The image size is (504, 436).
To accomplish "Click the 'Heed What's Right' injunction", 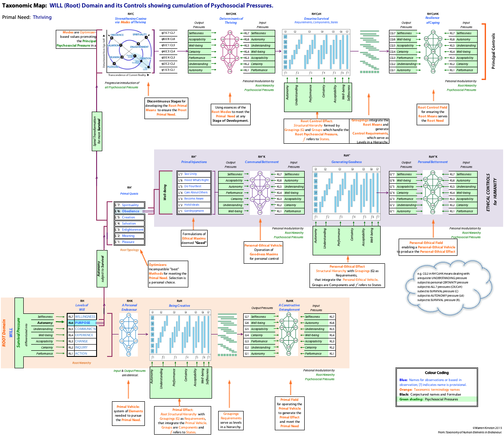I will pos(194,180).
